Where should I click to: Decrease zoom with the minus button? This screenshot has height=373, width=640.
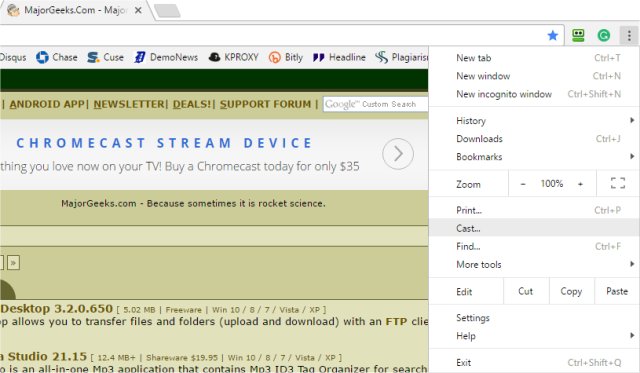tap(523, 184)
